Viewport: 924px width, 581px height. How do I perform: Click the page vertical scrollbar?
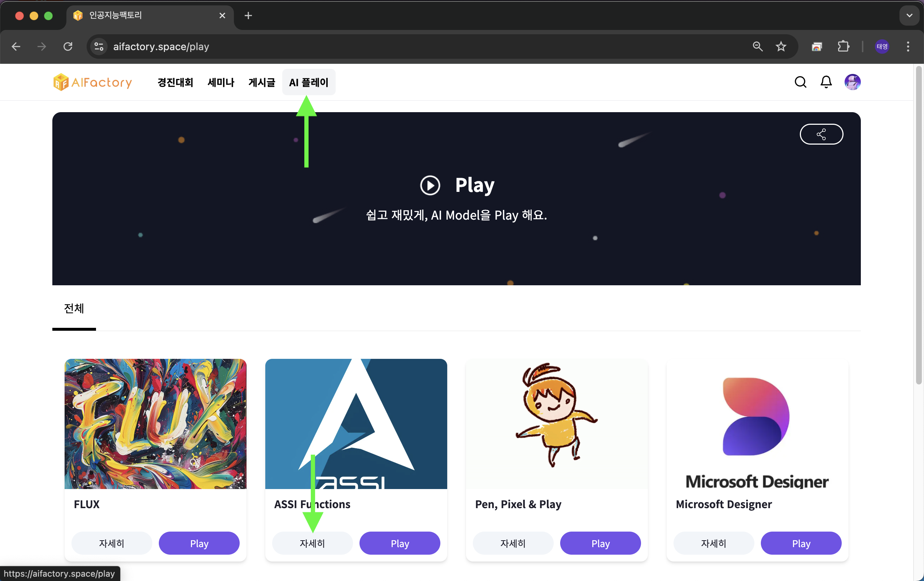pos(918,225)
